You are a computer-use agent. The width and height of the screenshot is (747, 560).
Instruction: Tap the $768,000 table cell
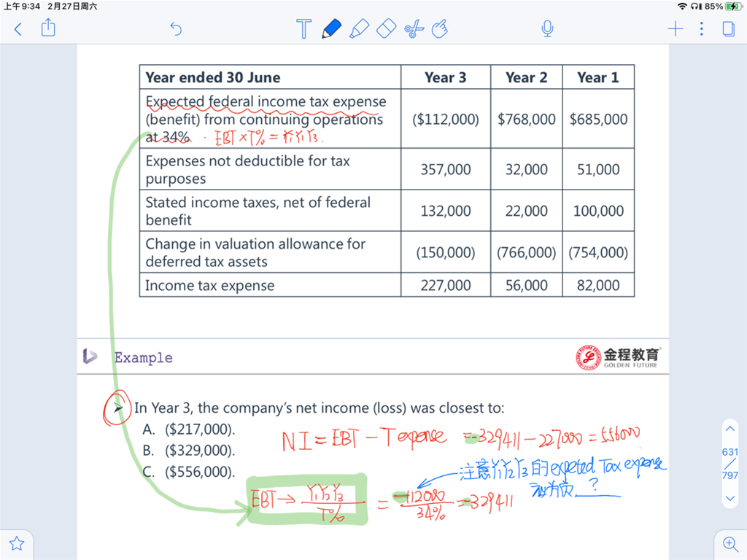pyautogui.click(x=527, y=119)
